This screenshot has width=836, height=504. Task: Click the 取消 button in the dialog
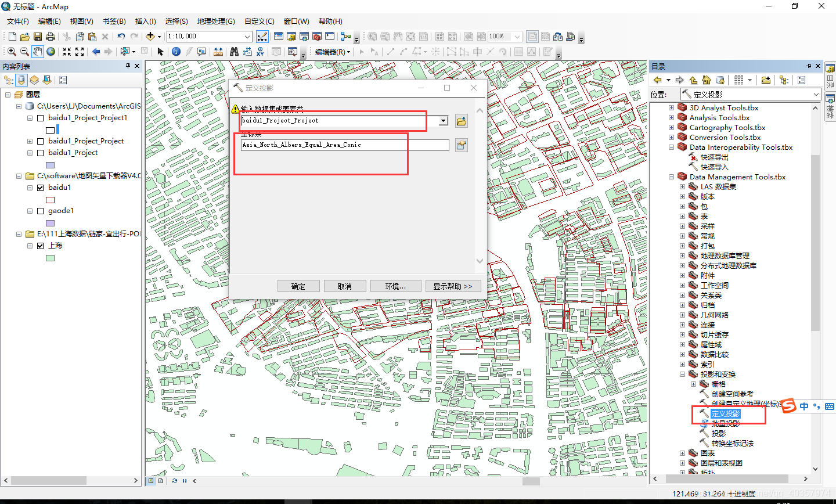click(x=345, y=286)
